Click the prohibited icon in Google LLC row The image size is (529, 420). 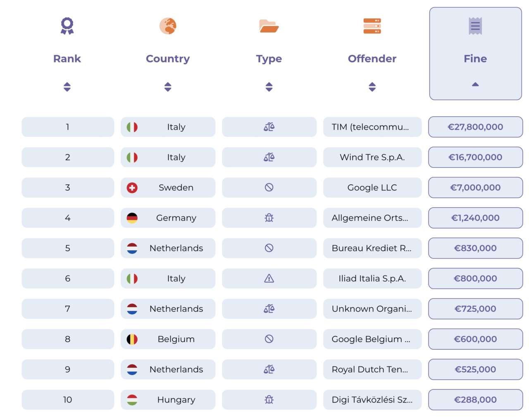[x=269, y=187]
